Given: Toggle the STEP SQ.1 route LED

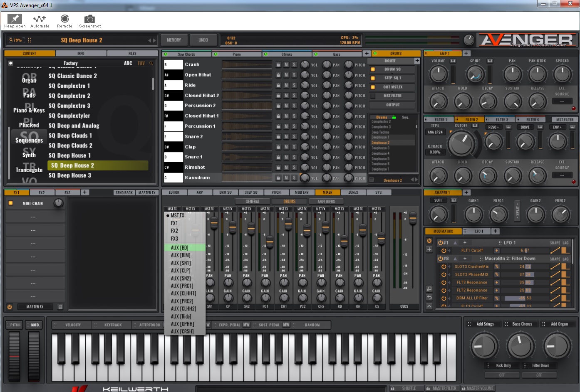Looking at the screenshot, I should pos(373,78).
